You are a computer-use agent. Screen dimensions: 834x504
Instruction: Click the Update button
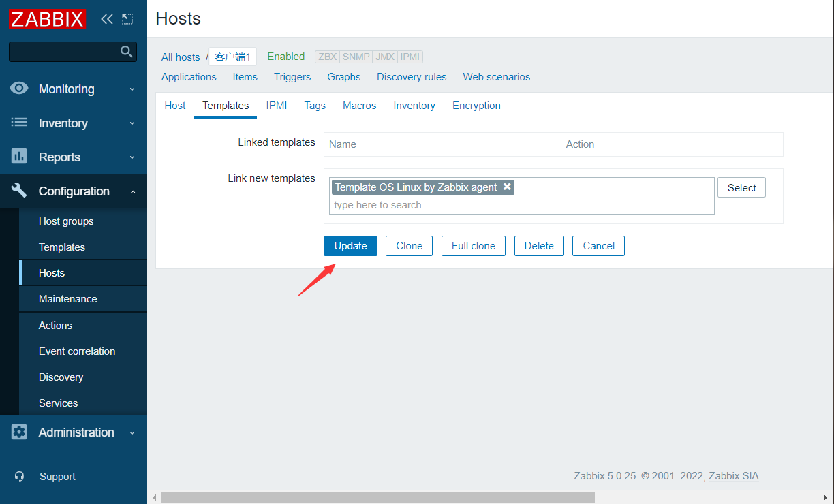coord(350,246)
